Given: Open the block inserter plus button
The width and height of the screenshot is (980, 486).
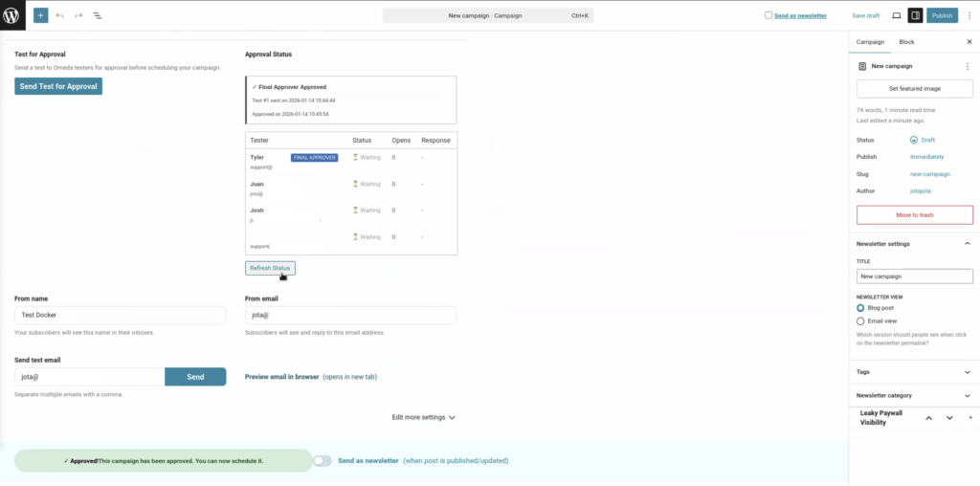Looking at the screenshot, I should [x=40, y=15].
